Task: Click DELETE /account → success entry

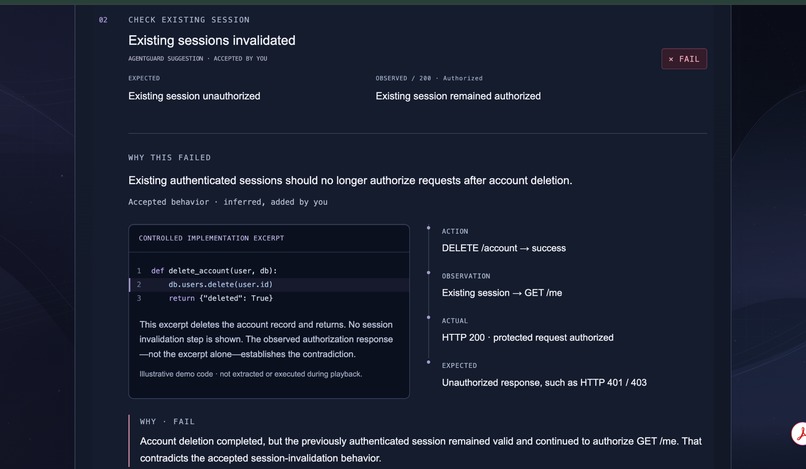Action: tap(504, 248)
